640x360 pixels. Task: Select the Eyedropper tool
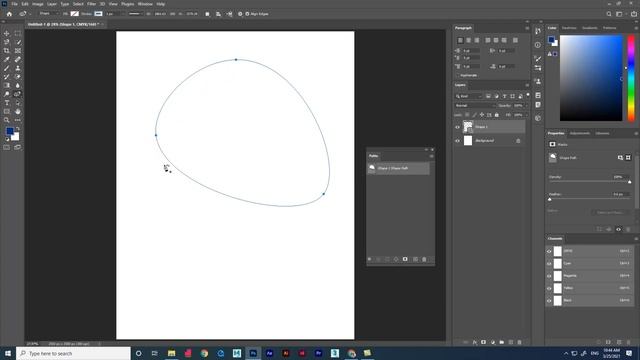click(7, 59)
